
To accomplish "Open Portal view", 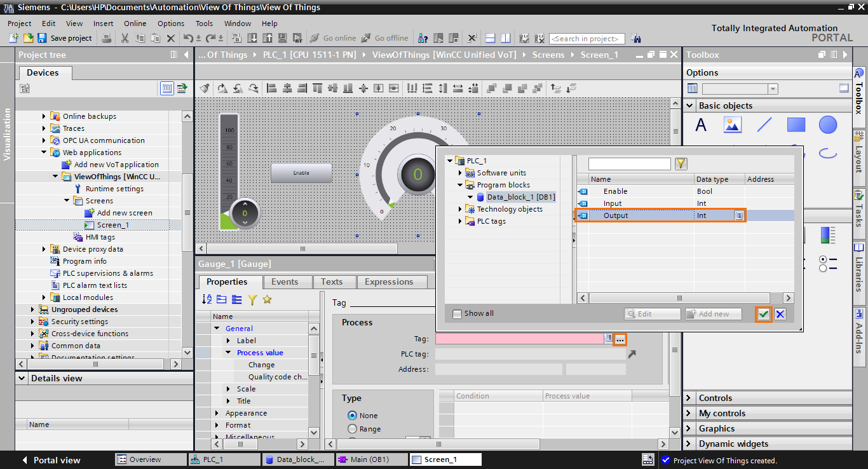I will tap(51, 460).
